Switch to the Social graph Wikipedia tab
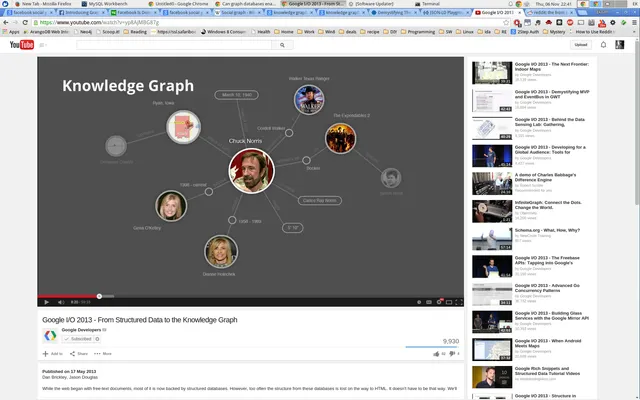The image size is (640, 400). click(236, 13)
